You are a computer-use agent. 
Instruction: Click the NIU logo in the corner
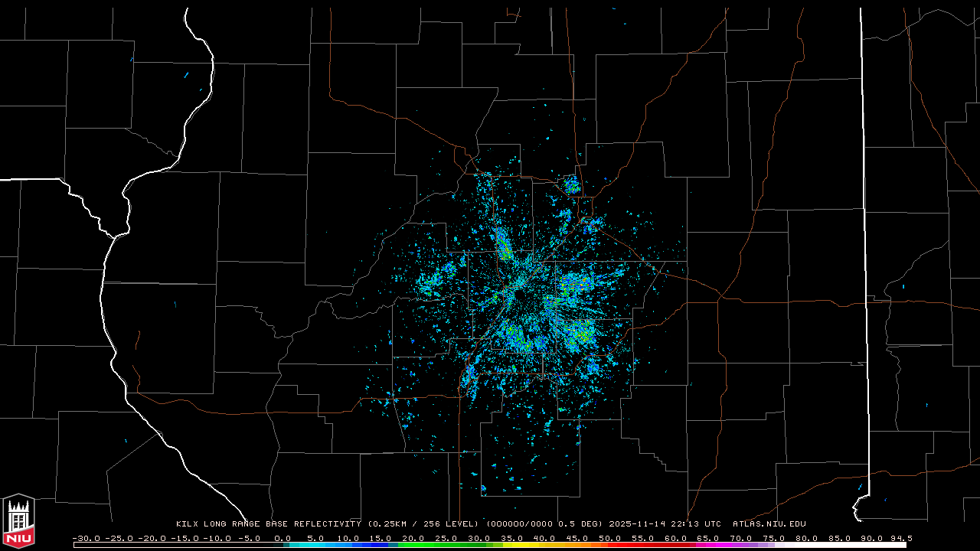[18, 521]
